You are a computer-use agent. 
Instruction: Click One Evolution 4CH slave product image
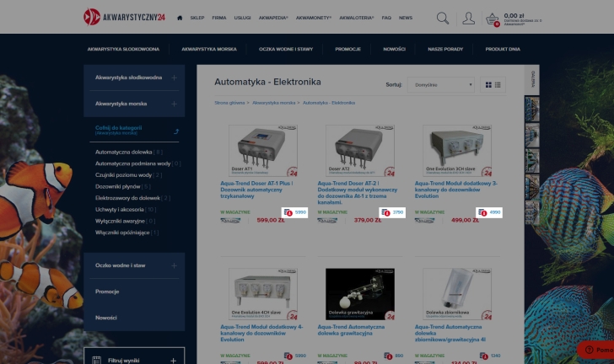(x=263, y=294)
